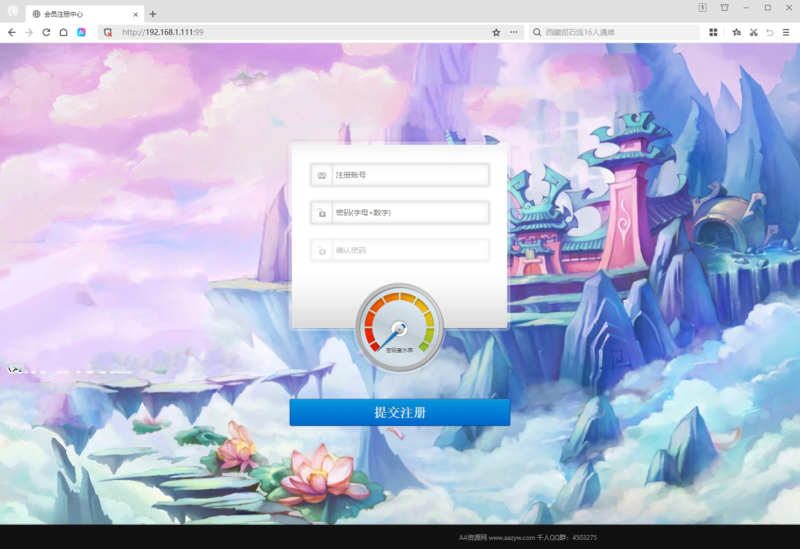The image size is (800, 549).
Task: Submit with the 提交注册 button
Action: point(399,412)
